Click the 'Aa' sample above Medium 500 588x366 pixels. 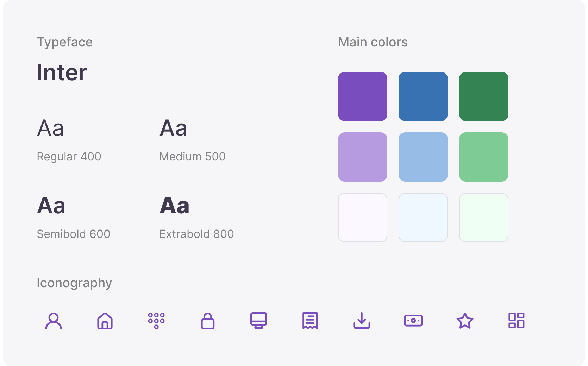[x=174, y=128]
